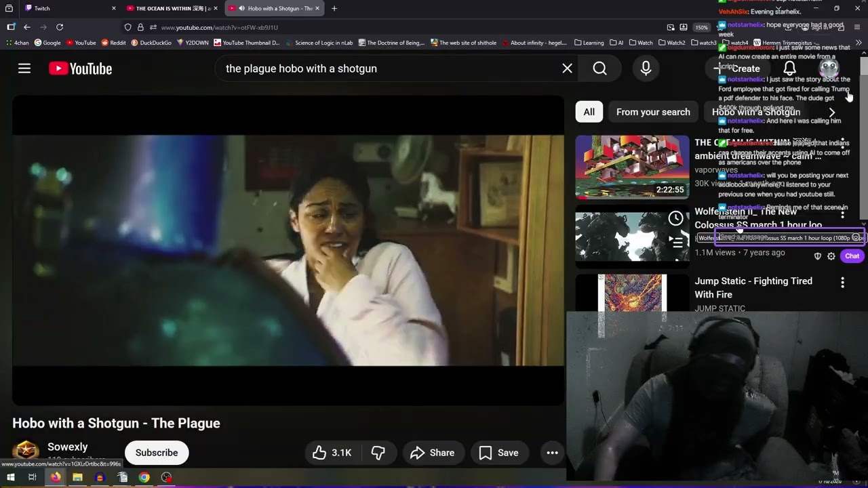This screenshot has width=868, height=488.
Task: Reload the page in browser toolbar
Action: tap(60, 27)
